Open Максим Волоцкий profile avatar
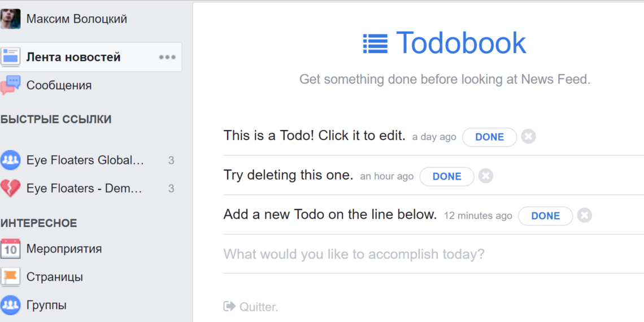Image resolution: width=644 pixels, height=322 pixels. (11, 19)
